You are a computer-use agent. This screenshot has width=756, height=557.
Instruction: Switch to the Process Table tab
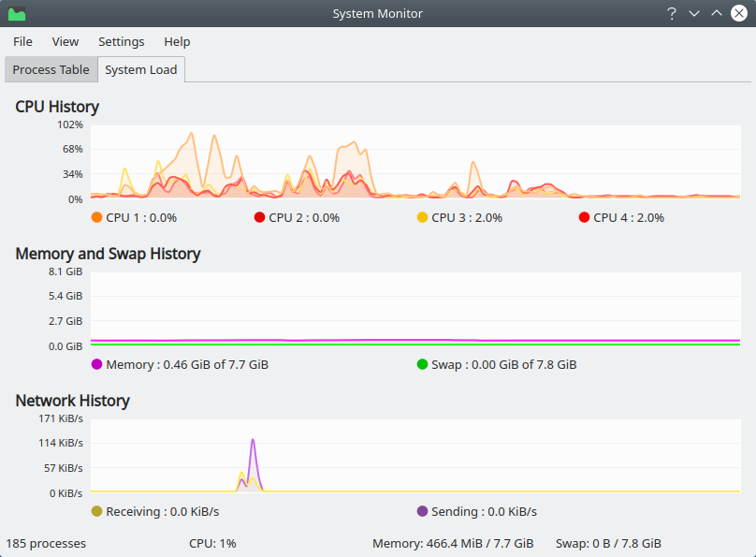[x=51, y=69]
